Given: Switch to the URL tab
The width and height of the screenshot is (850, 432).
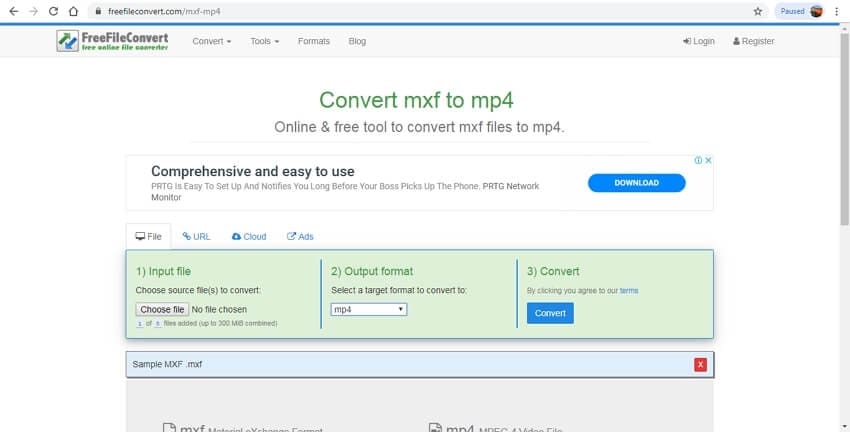Looking at the screenshot, I should click(x=196, y=236).
